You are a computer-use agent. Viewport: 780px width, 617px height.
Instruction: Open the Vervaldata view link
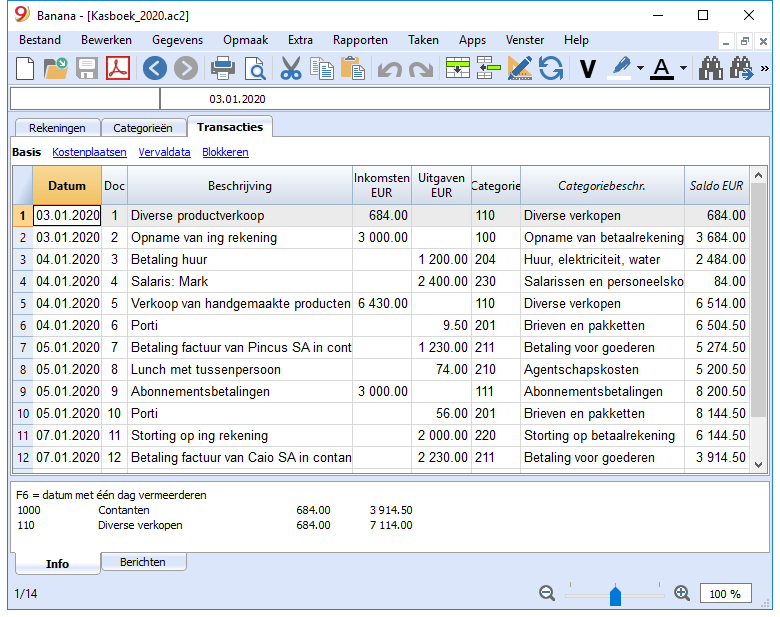pos(164,152)
